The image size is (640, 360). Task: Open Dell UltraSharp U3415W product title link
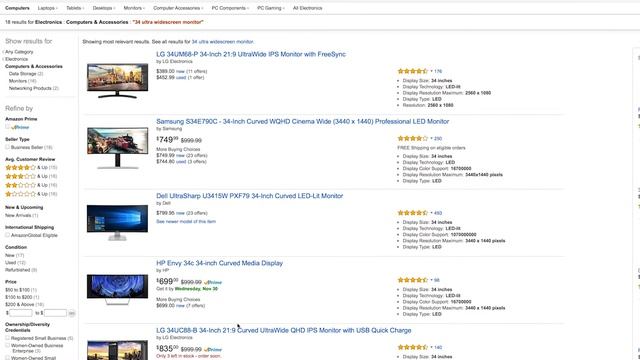pyautogui.click(x=249, y=196)
